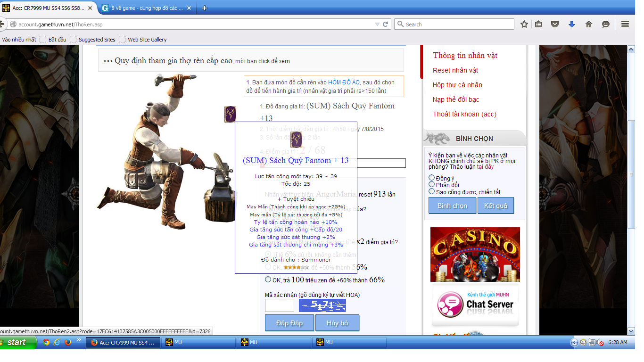Image resolution: width=644 pixels, height=362 pixels.
Task: Launch Internet Explorer from quick launch
Action: (x=57, y=343)
